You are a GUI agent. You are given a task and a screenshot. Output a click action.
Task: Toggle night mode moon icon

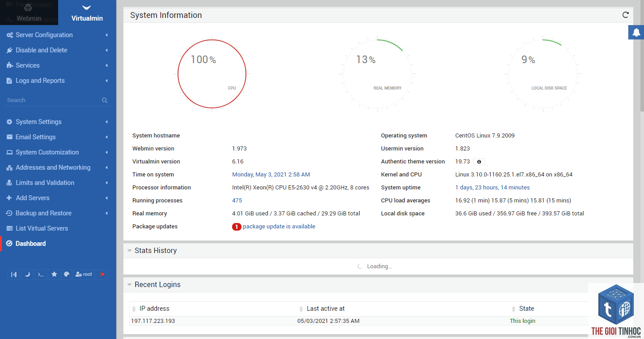pos(27,274)
